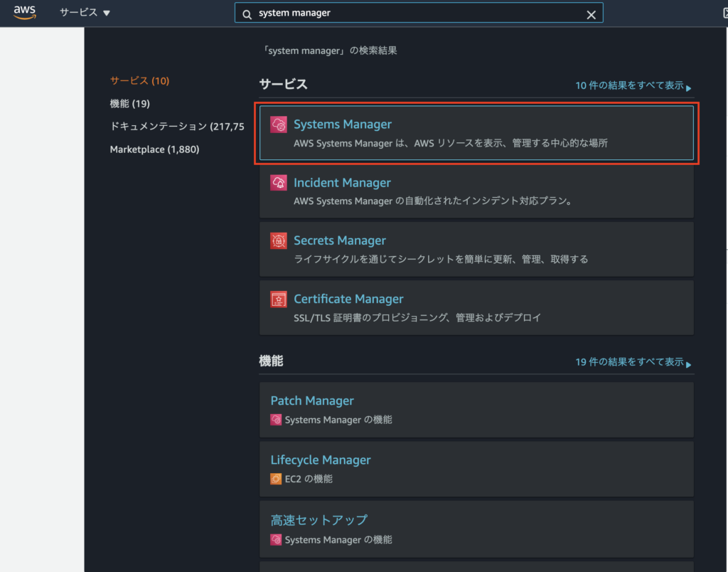
Task: Open the Patch Manager feature
Action: click(311, 401)
